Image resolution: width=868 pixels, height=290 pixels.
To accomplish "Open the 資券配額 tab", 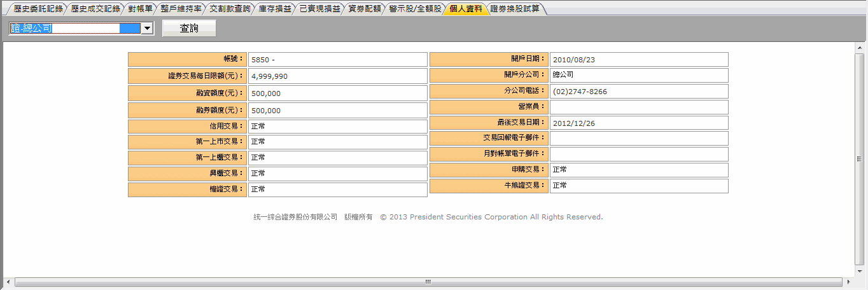I will click(364, 9).
